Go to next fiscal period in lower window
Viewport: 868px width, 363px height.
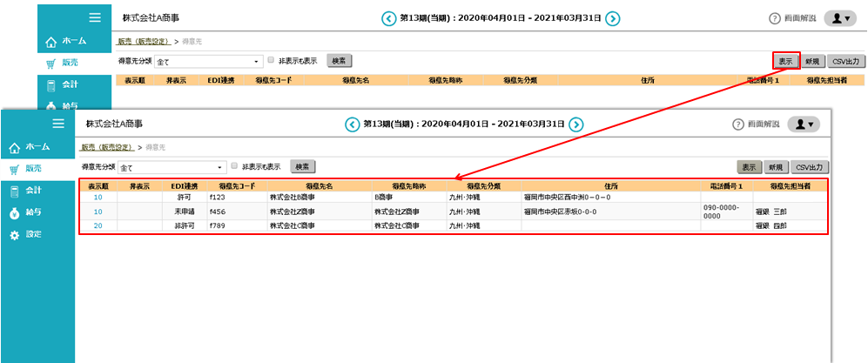pos(576,124)
